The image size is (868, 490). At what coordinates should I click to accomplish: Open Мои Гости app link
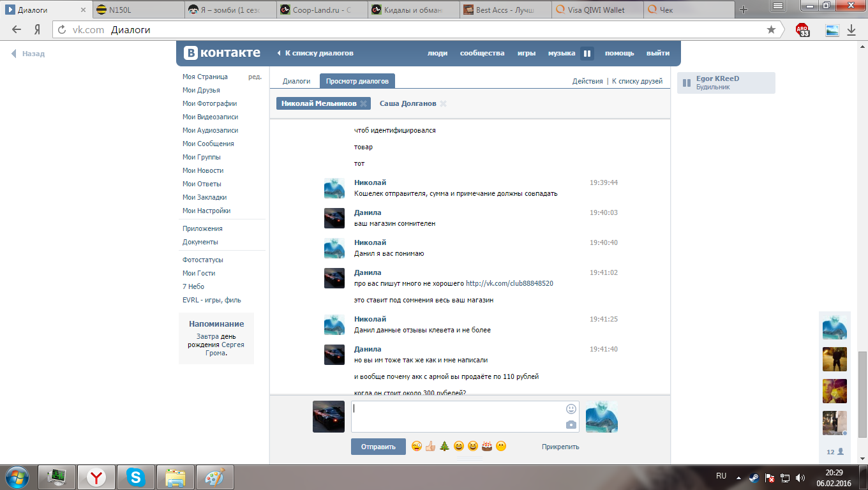coord(198,273)
